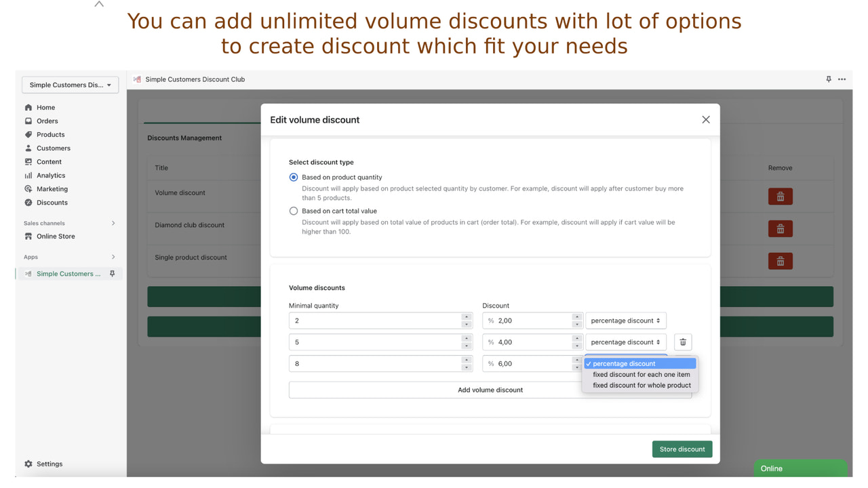Click the Store discount button
This screenshot has width=868, height=488.
(682, 449)
